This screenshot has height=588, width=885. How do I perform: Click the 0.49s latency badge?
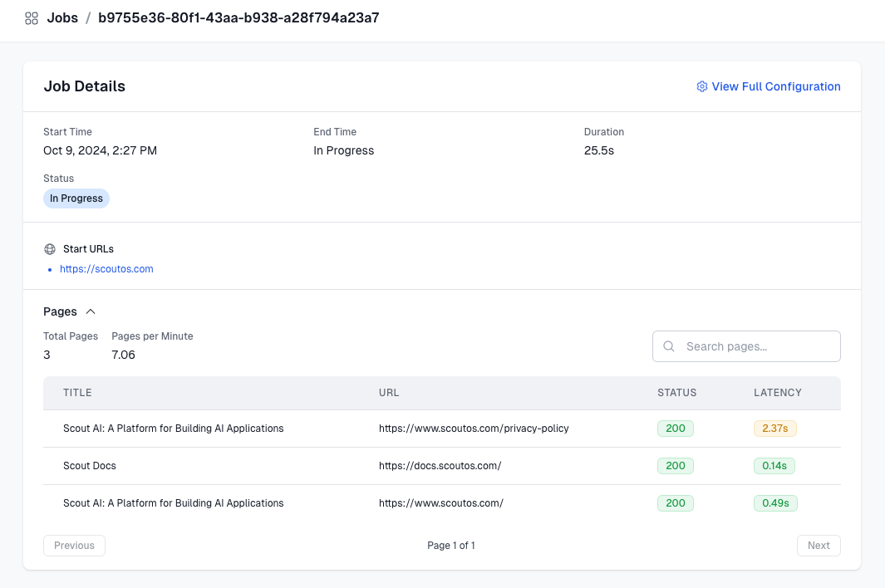pyautogui.click(x=775, y=502)
